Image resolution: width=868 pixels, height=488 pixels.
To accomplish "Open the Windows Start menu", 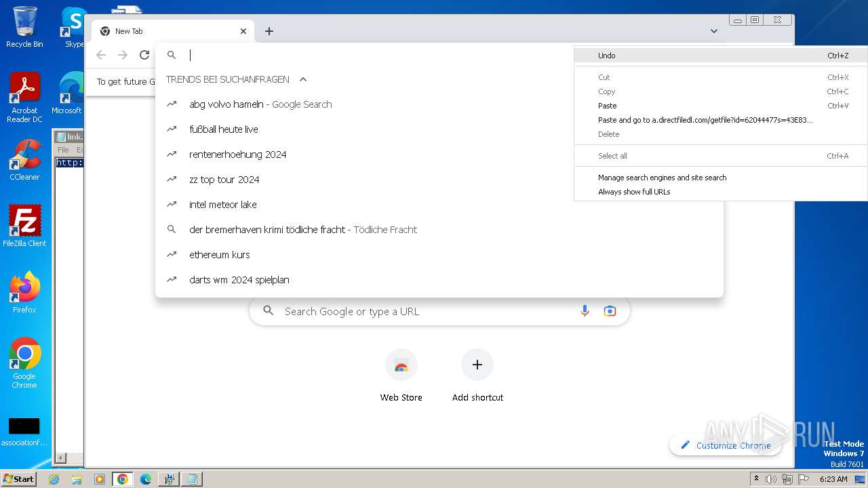I will coord(18,479).
